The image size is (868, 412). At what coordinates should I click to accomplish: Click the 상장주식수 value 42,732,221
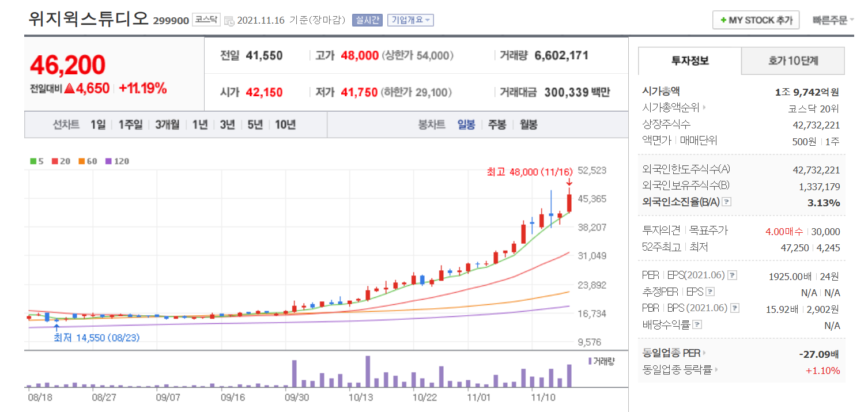816,125
